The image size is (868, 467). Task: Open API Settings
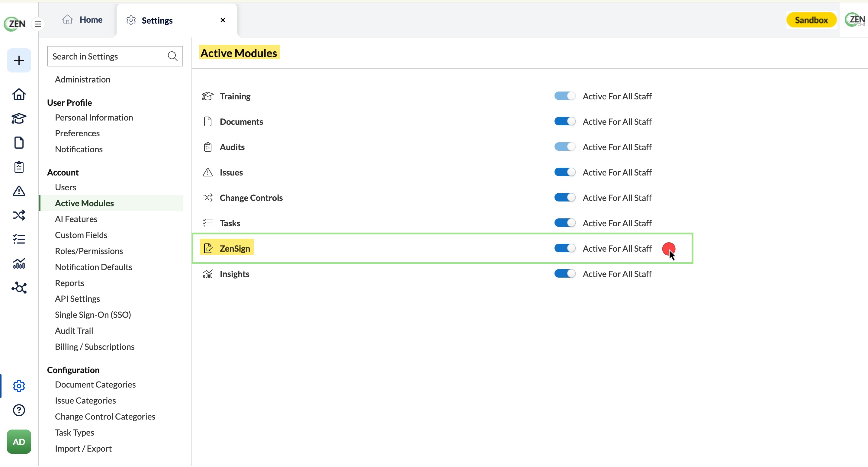(78, 299)
